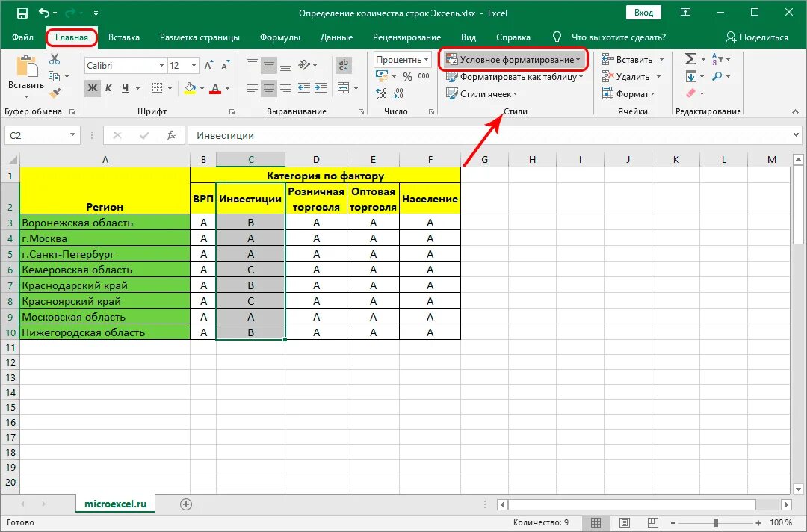Switch to Normal view in status bar
Viewport: 807px width, 532px height.
point(596,523)
